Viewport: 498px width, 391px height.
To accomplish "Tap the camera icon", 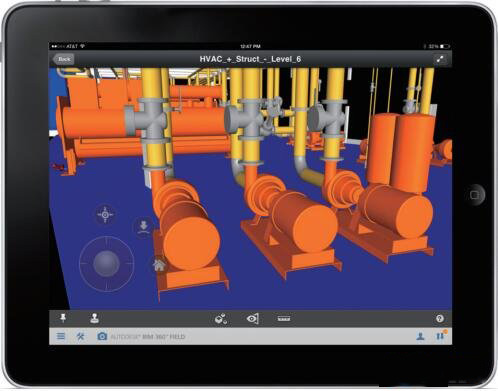I will 102,336.
